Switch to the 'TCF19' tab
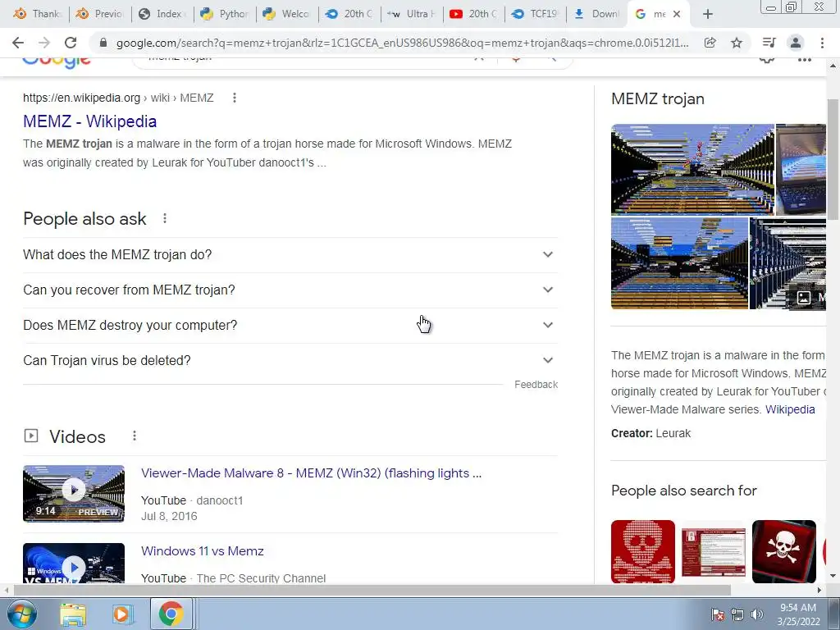The height and width of the screenshot is (630, 840). click(x=536, y=14)
